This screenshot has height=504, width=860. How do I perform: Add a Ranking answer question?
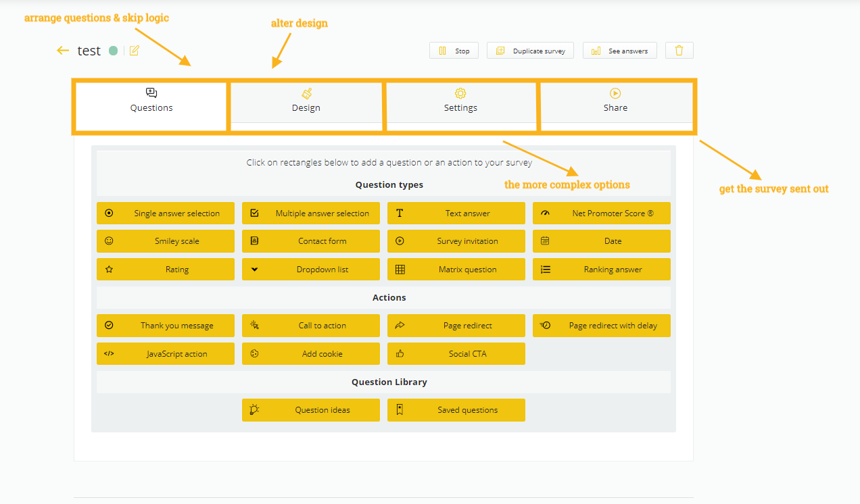602,269
